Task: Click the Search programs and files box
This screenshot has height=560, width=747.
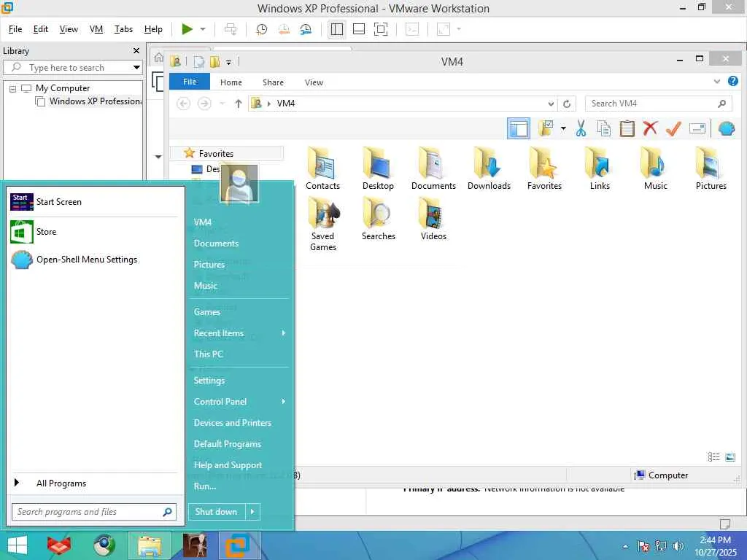Action: (94, 512)
